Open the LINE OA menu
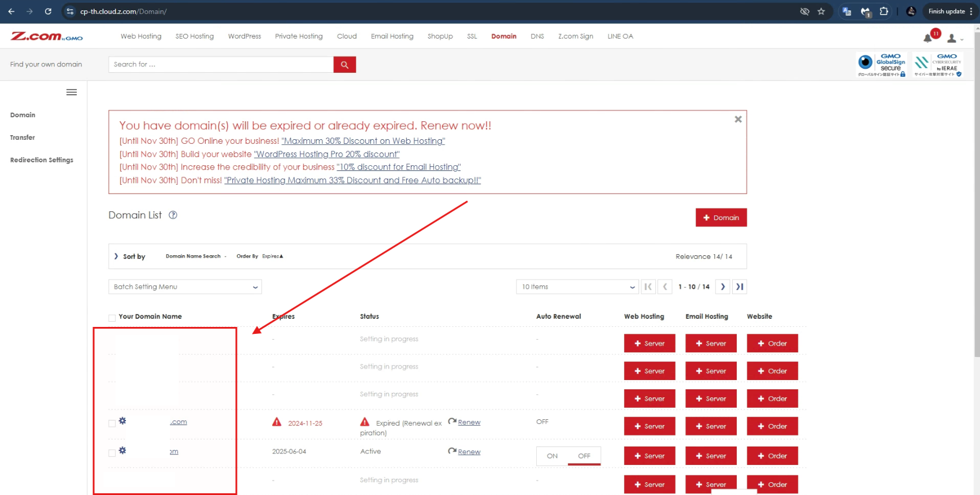 click(x=620, y=36)
